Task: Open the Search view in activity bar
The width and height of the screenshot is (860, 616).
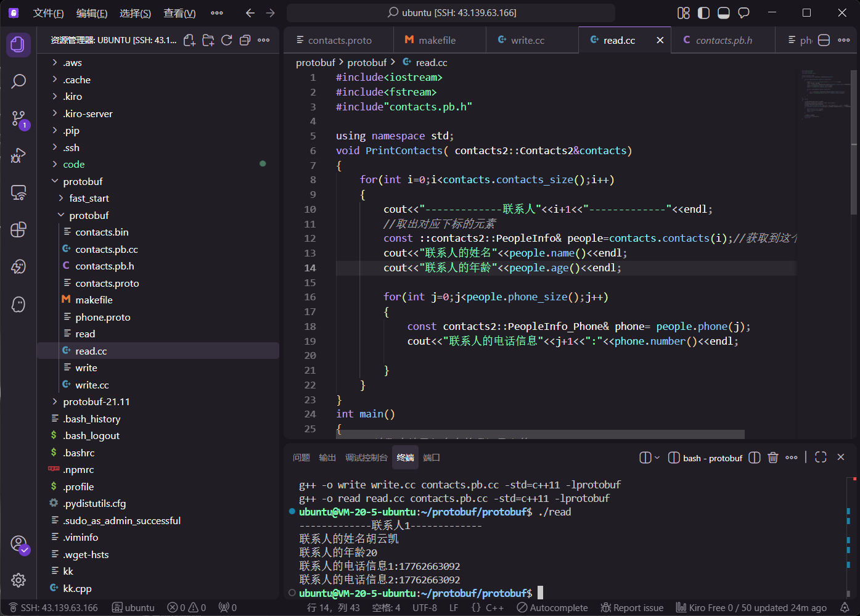Action: click(x=18, y=81)
